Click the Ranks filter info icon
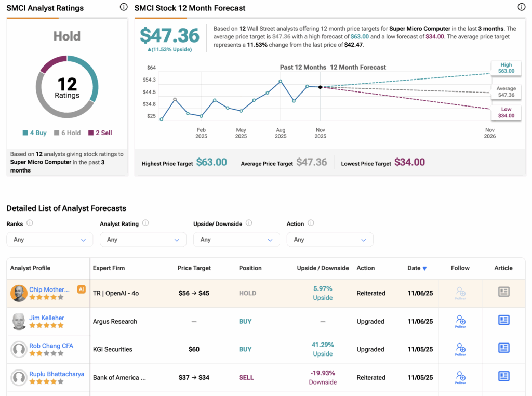The width and height of the screenshot is (532, 396). click(30, 223)
